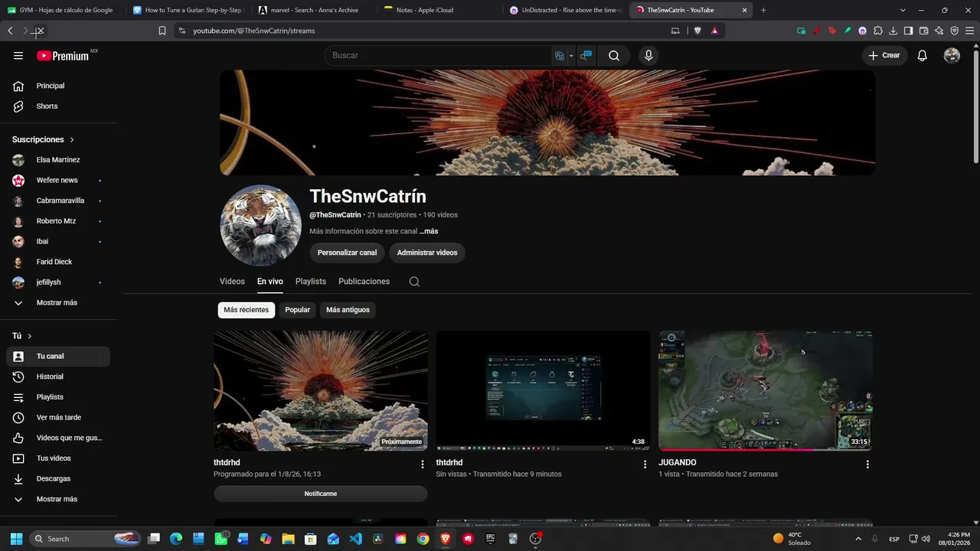Viewport: 980px width, 551px height.
Task: Switch to the GYM Hojas de cálculo browser tab
Action: tap(61, 10)
